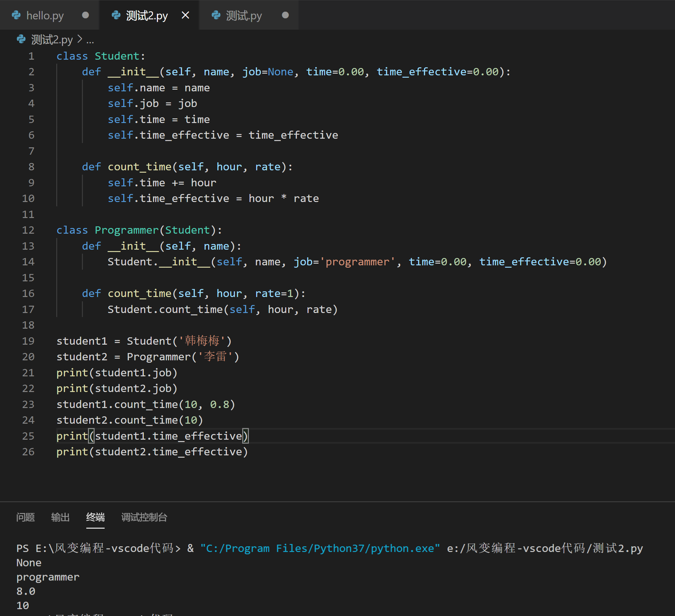675x616 pixels.
Task: Click 'class Student:' on line 1
Action: (x=101, y=56)
